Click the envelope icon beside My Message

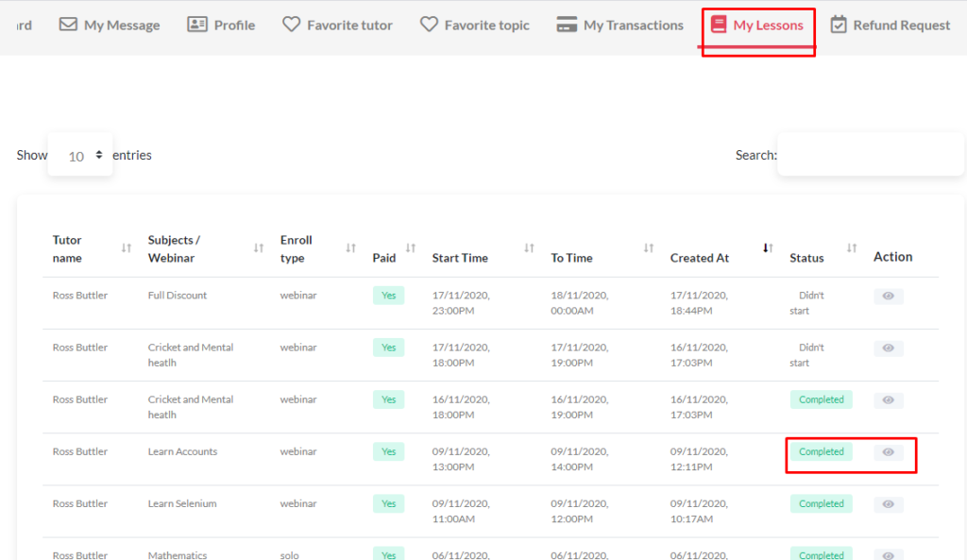coord(68,25)
